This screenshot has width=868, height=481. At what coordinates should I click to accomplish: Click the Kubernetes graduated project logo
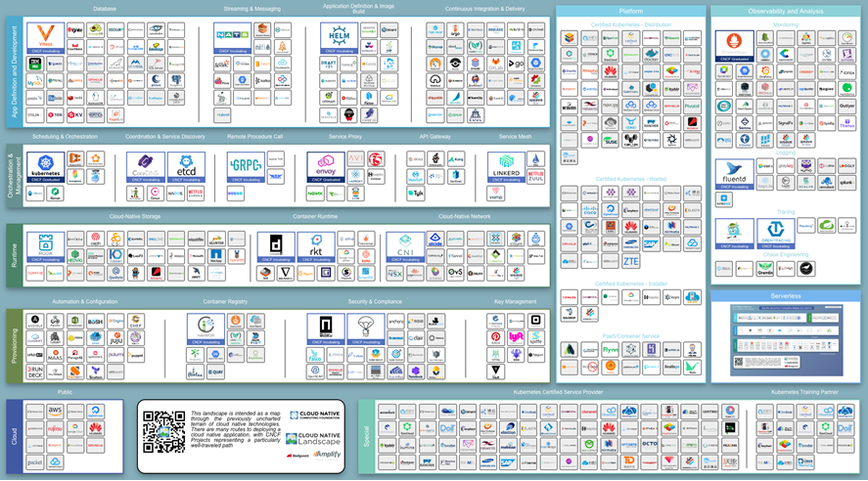tap(45, 167)
